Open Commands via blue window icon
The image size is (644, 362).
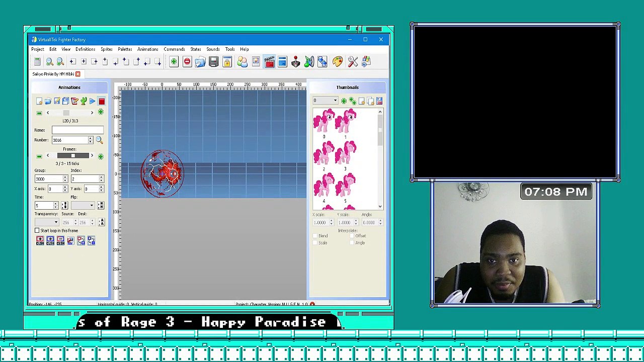click(282, 61)
